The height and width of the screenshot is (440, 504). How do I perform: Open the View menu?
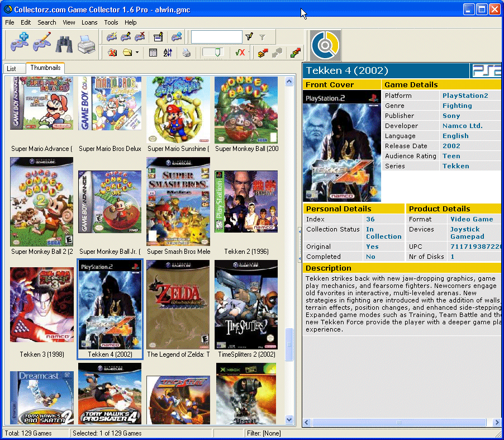69,22
